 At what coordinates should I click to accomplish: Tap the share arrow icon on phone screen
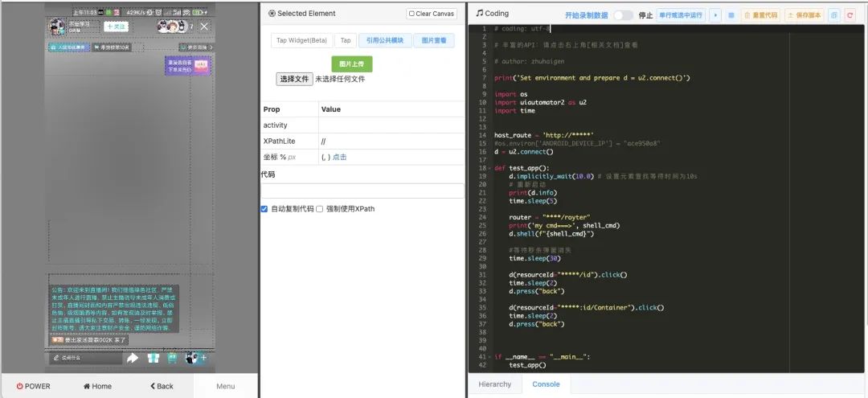coord(133,358)
